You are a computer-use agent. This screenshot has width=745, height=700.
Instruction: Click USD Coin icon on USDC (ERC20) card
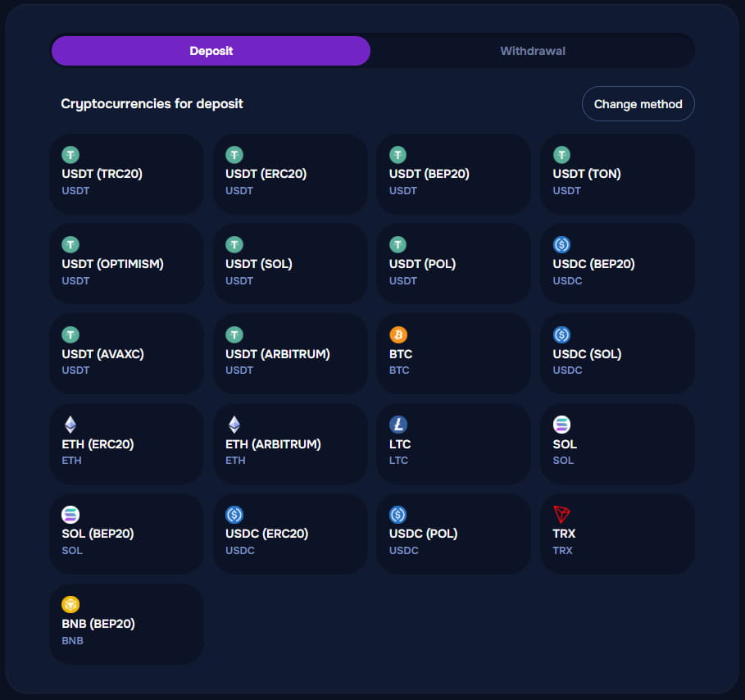point(234,515)
